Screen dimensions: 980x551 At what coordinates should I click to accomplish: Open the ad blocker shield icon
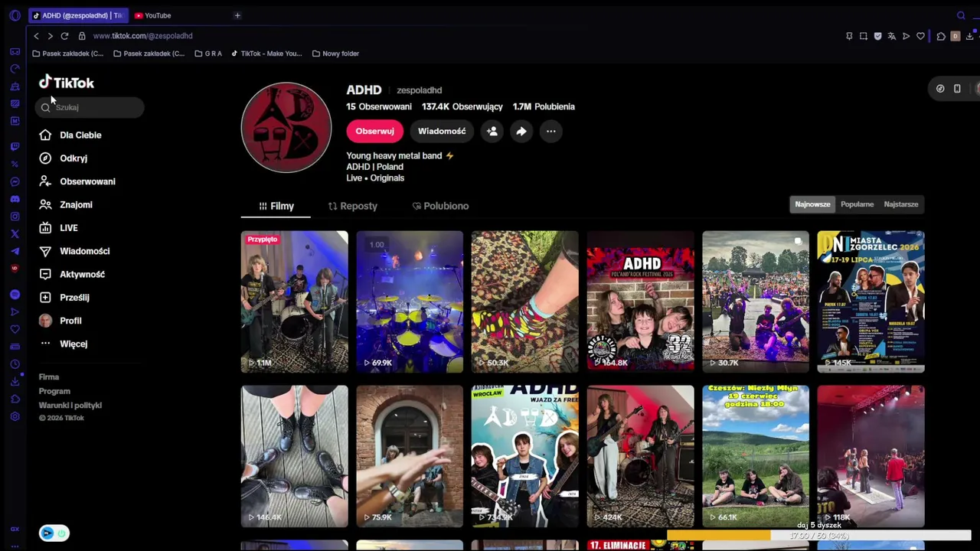pos(877,36)
